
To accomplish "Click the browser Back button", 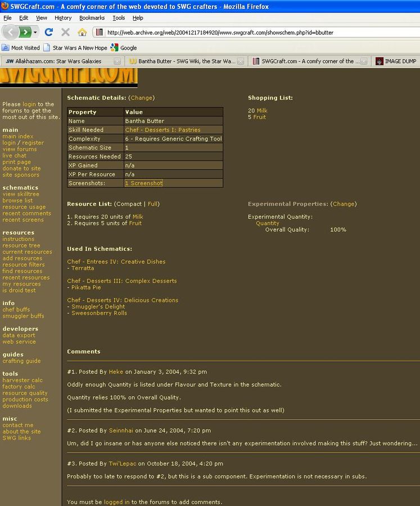I will (10, 32).
